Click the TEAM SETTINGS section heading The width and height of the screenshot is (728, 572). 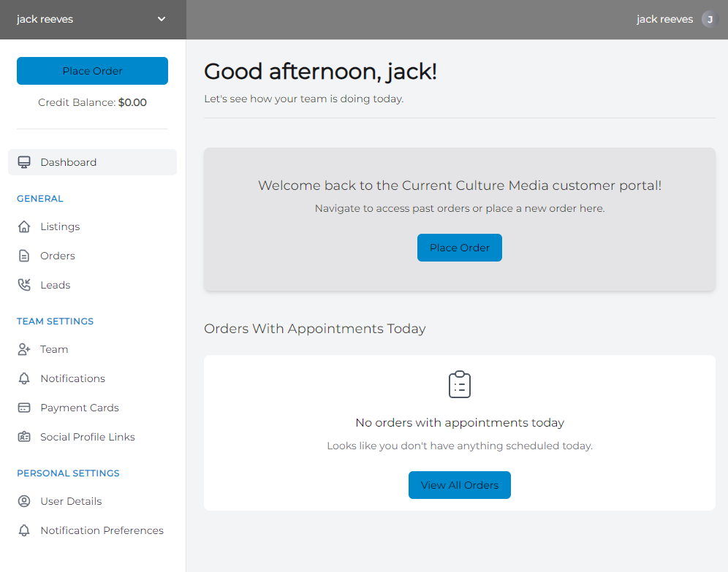(x=56, y=321)
